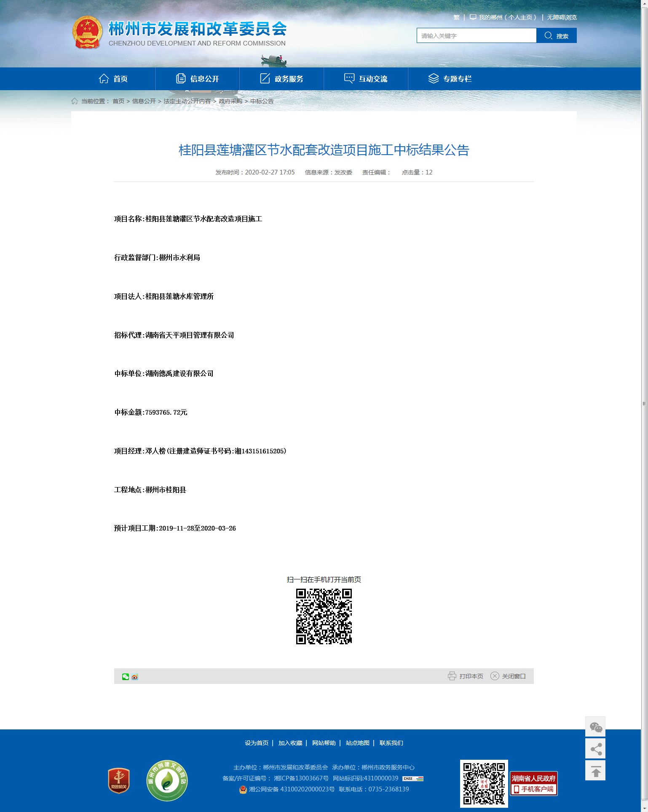Go to 信息公开 in the breadcrumb
The width and height of the screenshot is (648, 812).
[x=144, y=101]
